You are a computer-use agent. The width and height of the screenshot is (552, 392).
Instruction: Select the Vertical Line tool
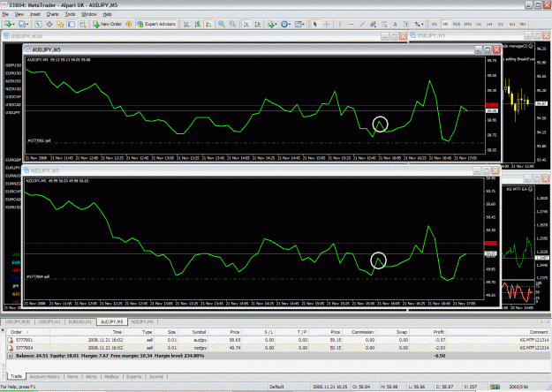(x=340, y=24)
